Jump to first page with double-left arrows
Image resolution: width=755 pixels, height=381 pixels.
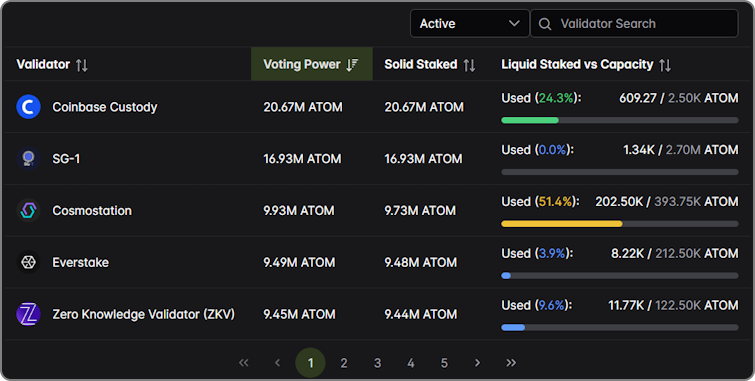(x=244, y=363)
